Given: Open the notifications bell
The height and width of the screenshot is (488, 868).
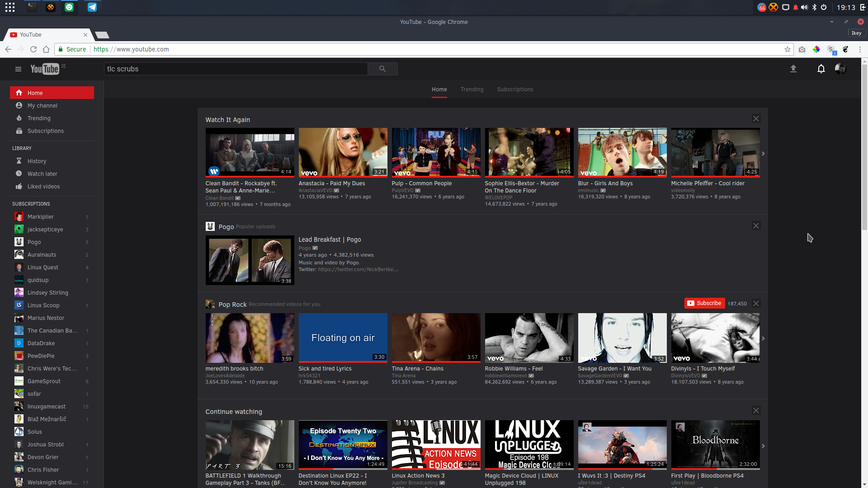Looking at the screenshot, I should coord(821,69).
